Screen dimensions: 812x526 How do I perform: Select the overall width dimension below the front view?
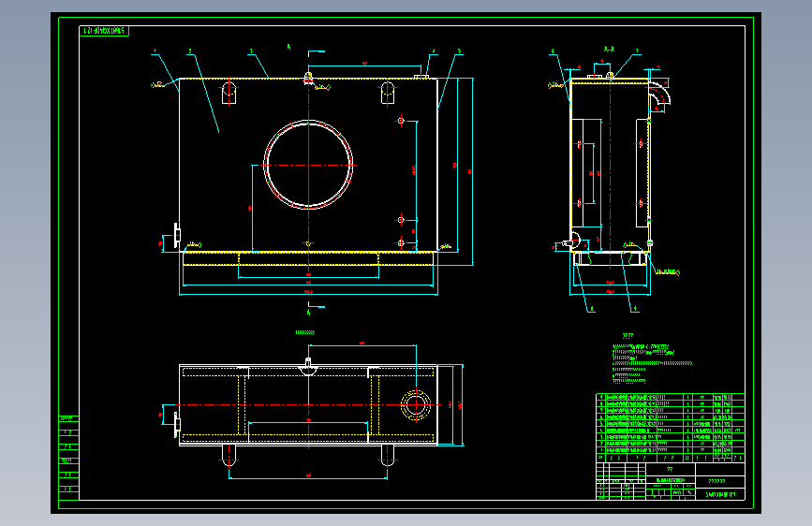(x=308, y=293)
